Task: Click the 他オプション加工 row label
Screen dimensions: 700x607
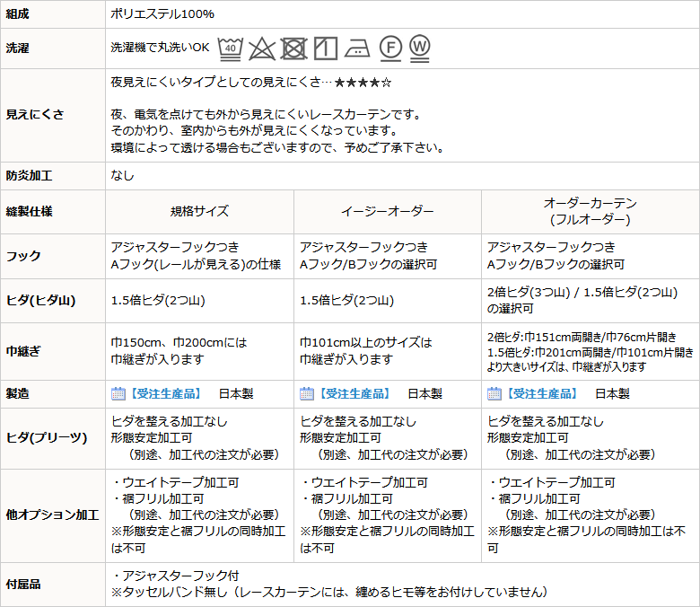Action: [x=52, y=515]
